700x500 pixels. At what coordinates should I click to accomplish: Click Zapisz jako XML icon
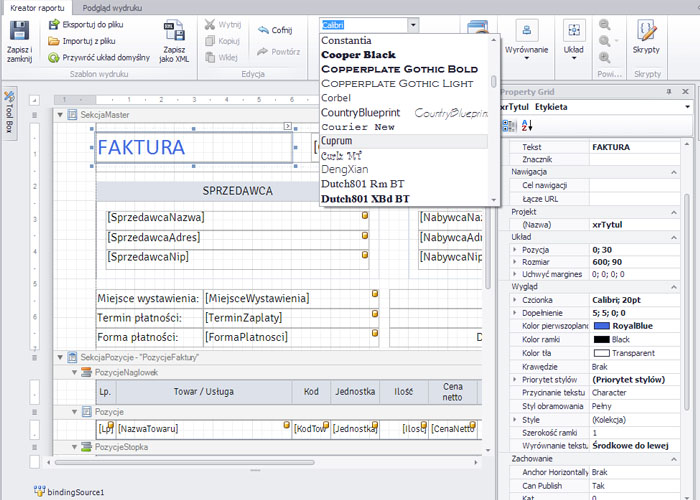pos(174,31)
